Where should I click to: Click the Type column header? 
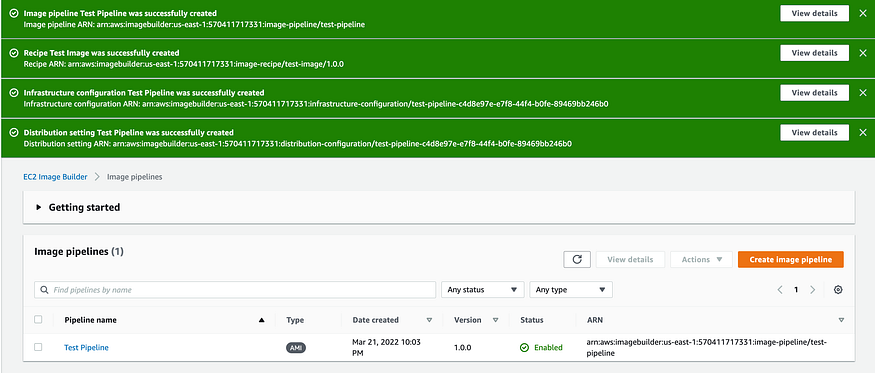(295, 320)
